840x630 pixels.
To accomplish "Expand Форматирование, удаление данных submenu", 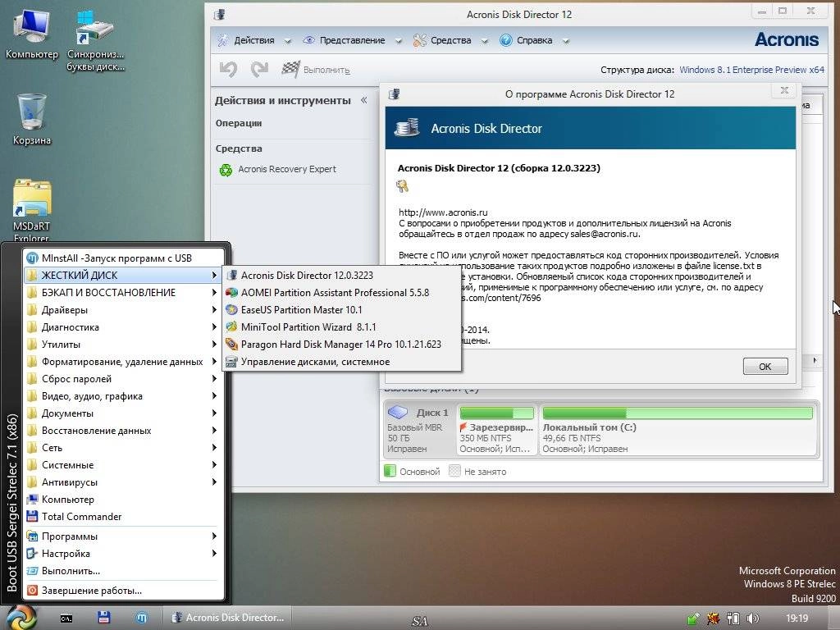I will (123, 362).
